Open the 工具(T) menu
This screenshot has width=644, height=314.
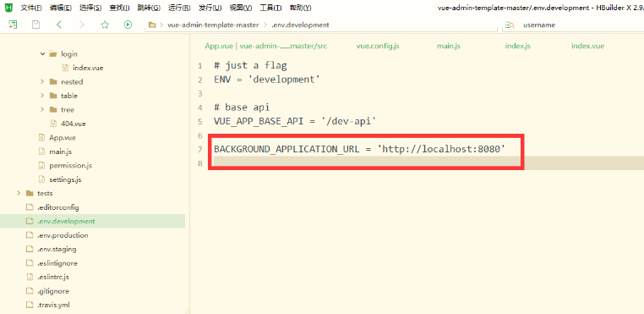(270, 8)
